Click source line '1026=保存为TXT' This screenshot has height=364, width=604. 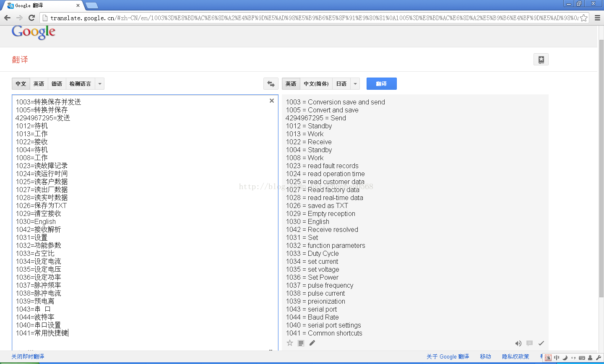click(41, 205)
